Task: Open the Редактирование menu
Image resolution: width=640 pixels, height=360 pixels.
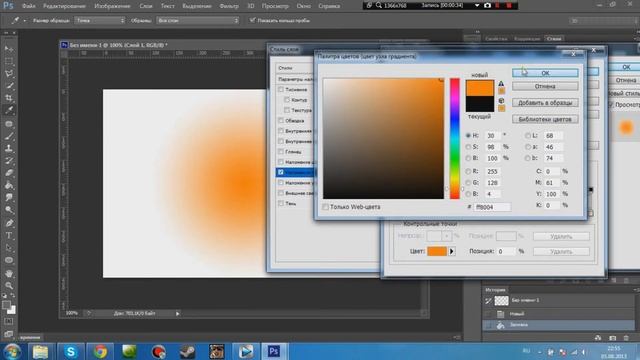Action: (64, 6)
